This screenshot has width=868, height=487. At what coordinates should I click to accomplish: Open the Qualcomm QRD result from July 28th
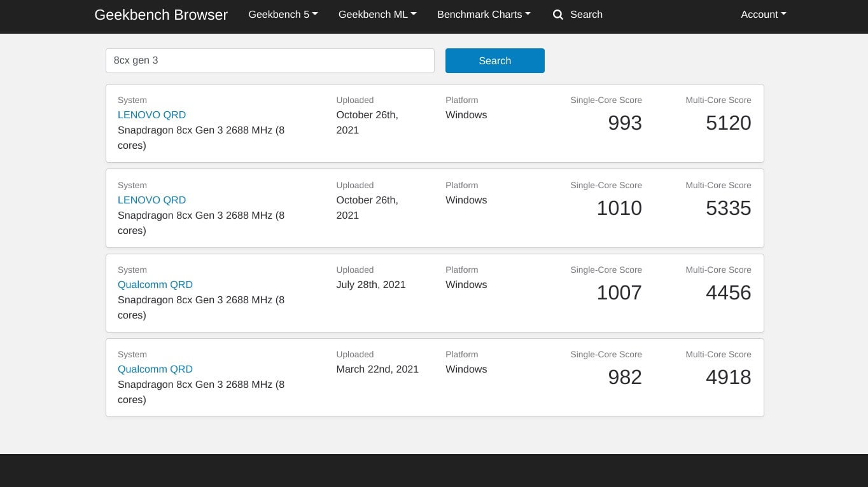155,285
